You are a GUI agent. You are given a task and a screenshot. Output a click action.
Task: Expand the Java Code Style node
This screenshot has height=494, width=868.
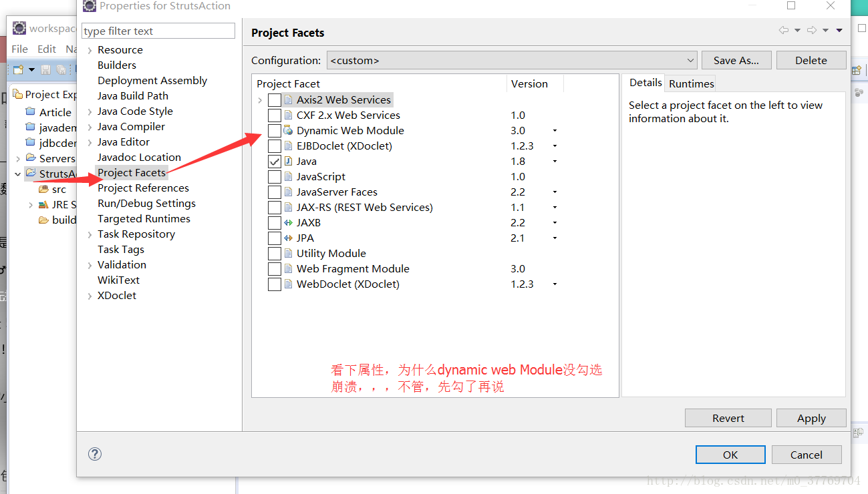coord(90,111)
